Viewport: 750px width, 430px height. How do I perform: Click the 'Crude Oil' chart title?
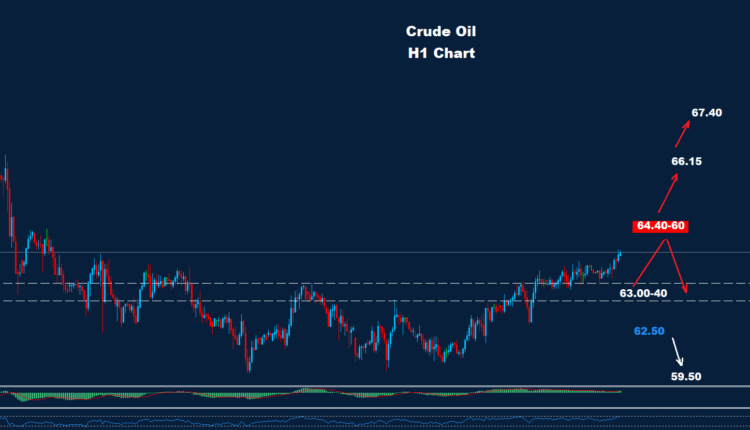pyautogui.click(x=441, y=32)
